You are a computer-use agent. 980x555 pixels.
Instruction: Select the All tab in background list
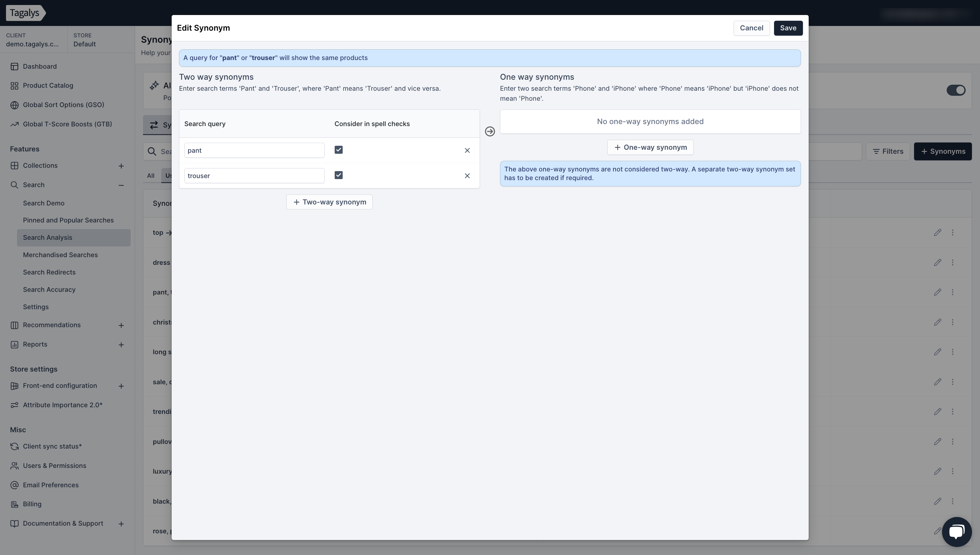point(150,176)
